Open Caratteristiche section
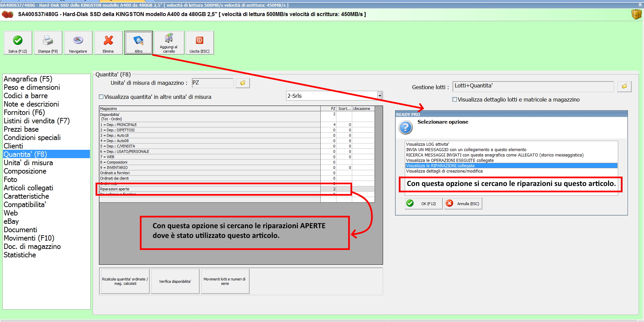 (26, 196)
